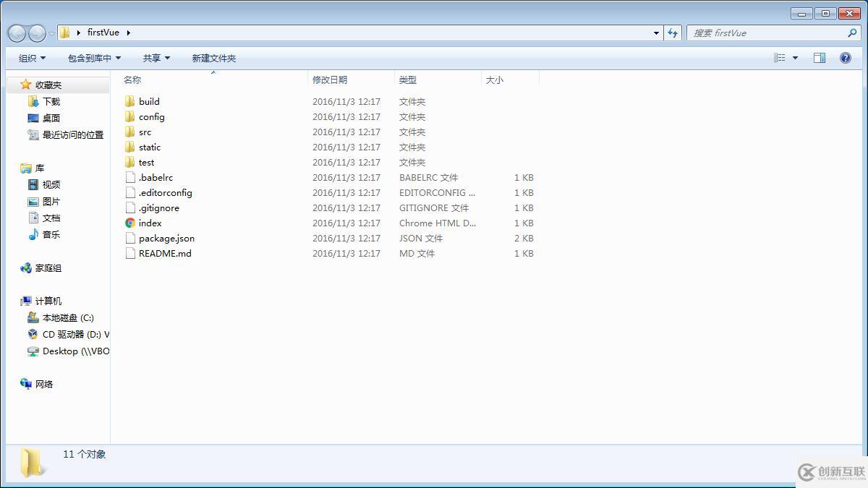Open the 组织 menu
This screenshot has width=868, height=488.
tap(30, 58)
